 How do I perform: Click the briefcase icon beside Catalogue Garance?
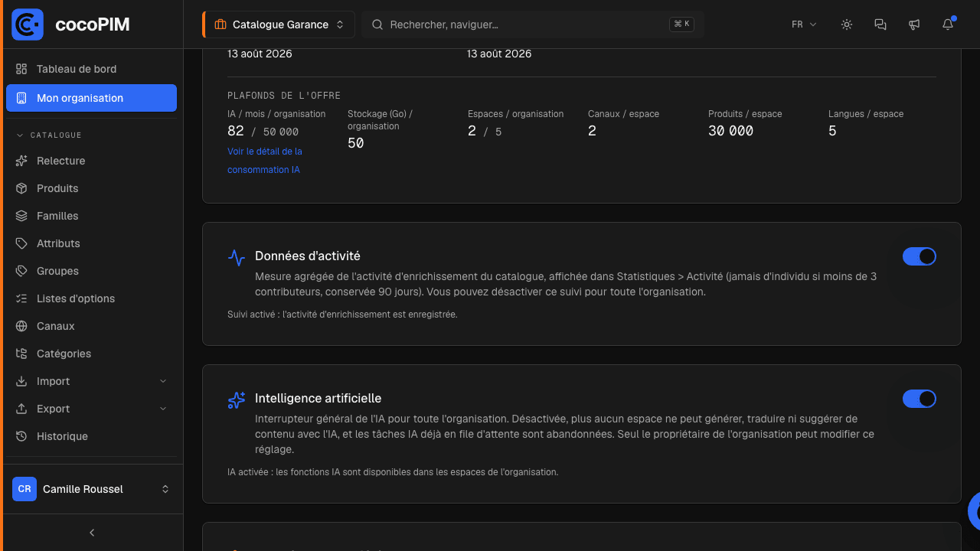tap(220, 24)
